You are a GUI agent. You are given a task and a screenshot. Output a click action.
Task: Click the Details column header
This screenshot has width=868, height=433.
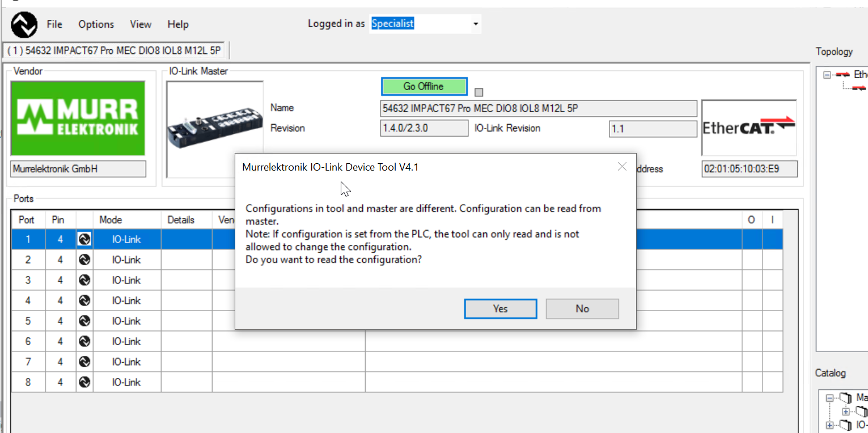pyautogui.click(x=187, y=220)
